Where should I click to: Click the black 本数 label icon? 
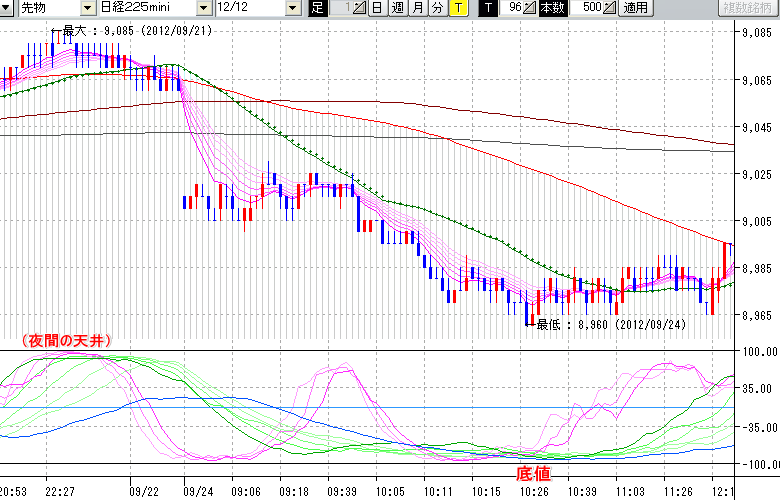(552, 8)
